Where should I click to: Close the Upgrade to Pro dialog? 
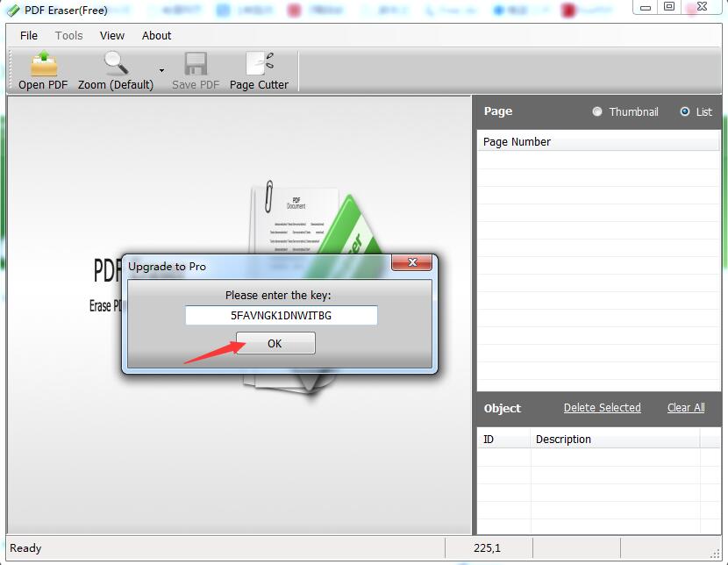[412, 262]
